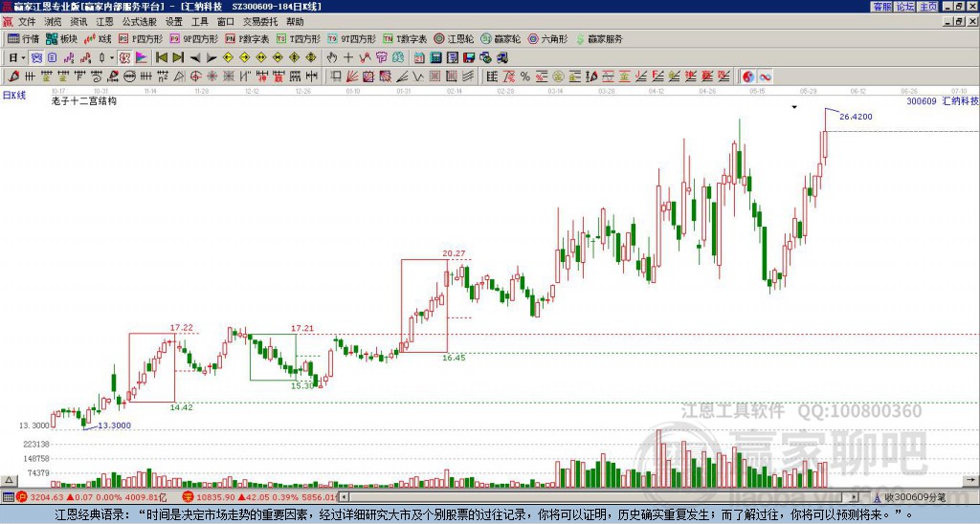Screen dimensions: 980x524
Task: Open the calendar icon in toolbar
Action: [x=419, y=58]
